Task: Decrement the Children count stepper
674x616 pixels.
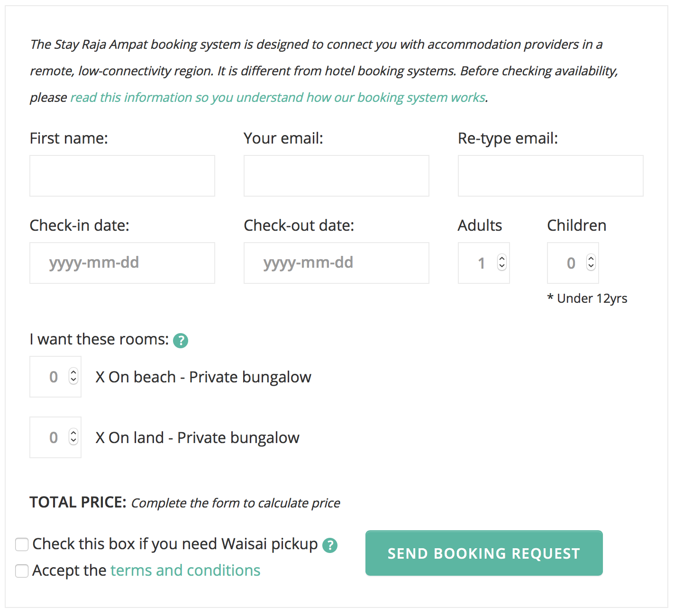Action: (x=591, y=266)
